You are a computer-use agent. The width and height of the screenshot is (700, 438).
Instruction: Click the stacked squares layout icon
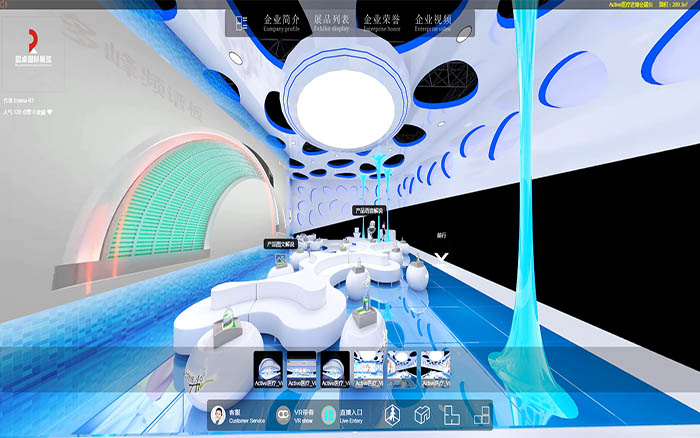click(x=481, y=415)
